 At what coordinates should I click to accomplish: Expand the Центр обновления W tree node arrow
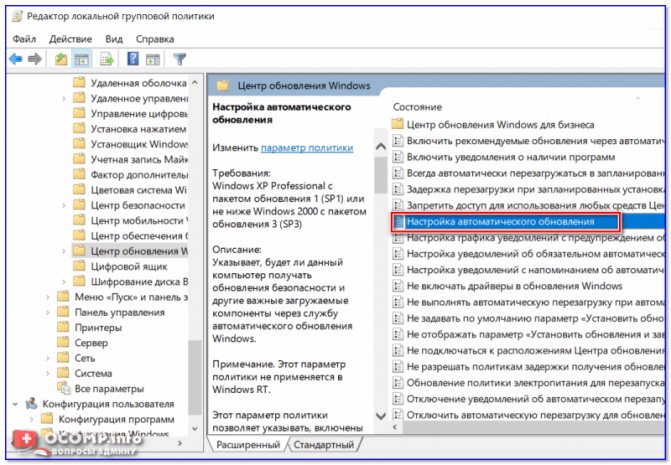(x=64, y=251)
